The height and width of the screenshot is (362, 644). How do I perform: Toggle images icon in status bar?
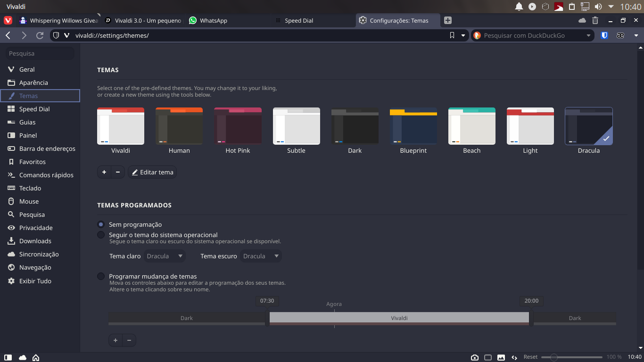pos(501,357)
